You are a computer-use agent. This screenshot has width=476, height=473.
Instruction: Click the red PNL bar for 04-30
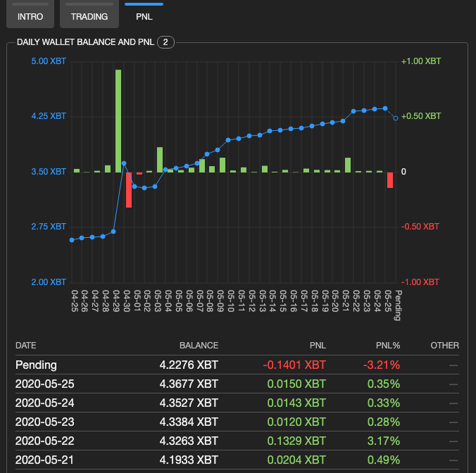click(x=129, y=190)
